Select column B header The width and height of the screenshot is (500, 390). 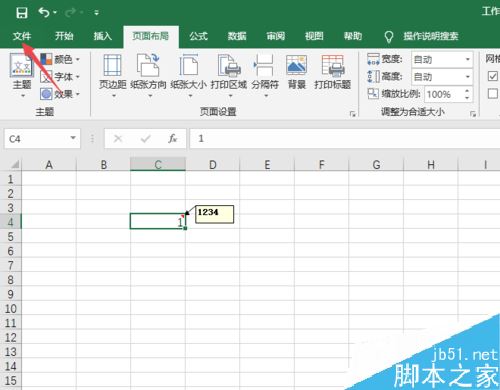tap(104, 164)
